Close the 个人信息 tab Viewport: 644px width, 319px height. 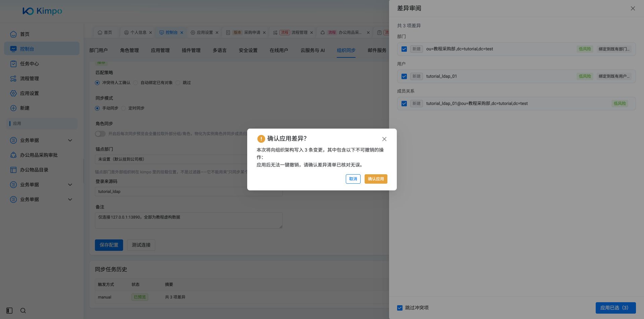coord(151,33)
